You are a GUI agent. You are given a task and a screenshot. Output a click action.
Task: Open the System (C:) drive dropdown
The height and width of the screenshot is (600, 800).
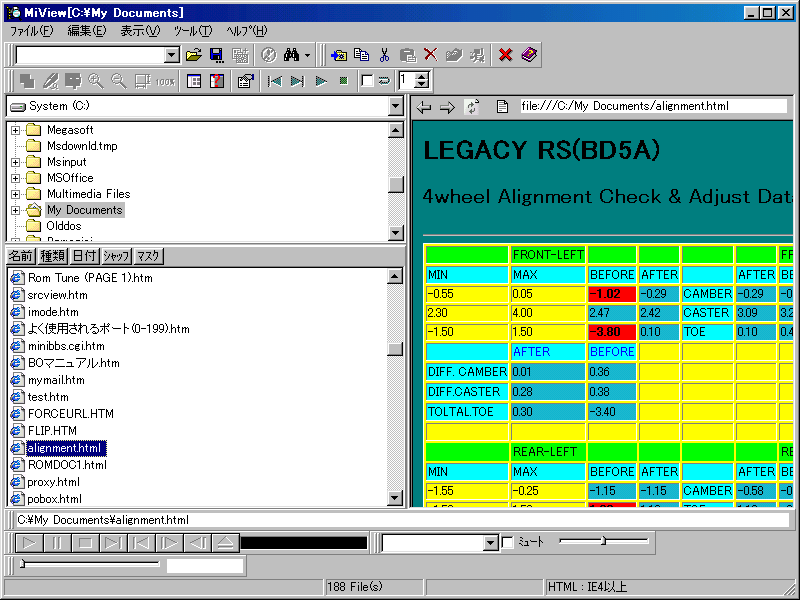tap(395, 106)
